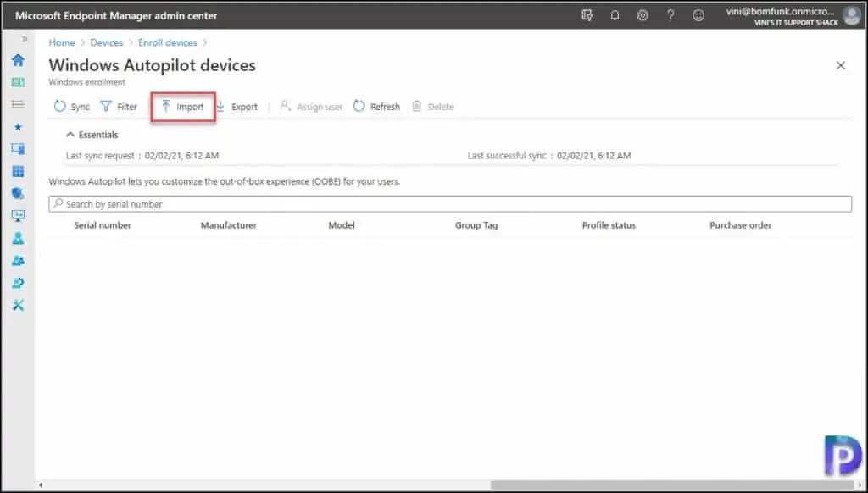Open the Apps blade from the sidebar

click(x=18, y=171)
